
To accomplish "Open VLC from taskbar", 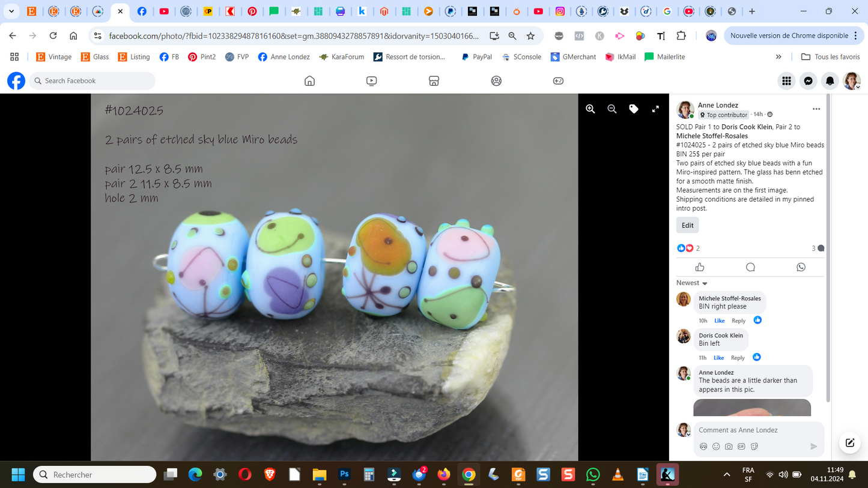I will (x=618, y=474).
